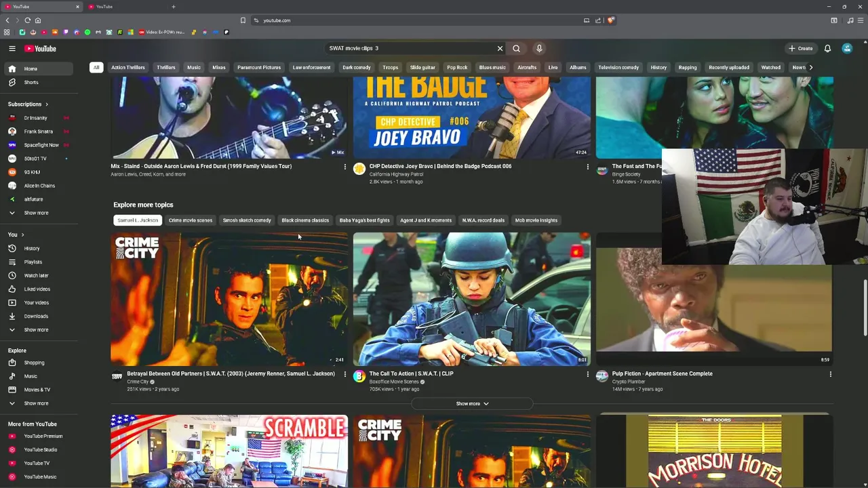Viewport: 868px width, 488px height.
Task: Open the The Call To Action S.W.A.T. CLIP title
Action: [411, 373]
